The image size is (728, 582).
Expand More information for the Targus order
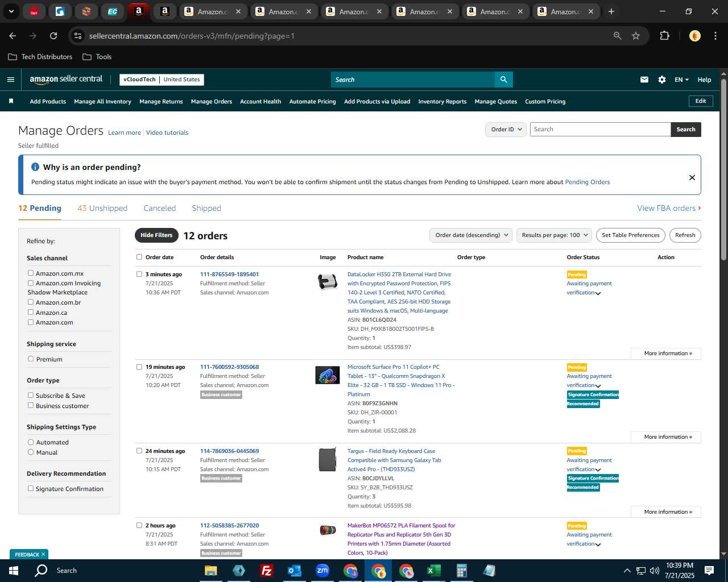point(666,512)
